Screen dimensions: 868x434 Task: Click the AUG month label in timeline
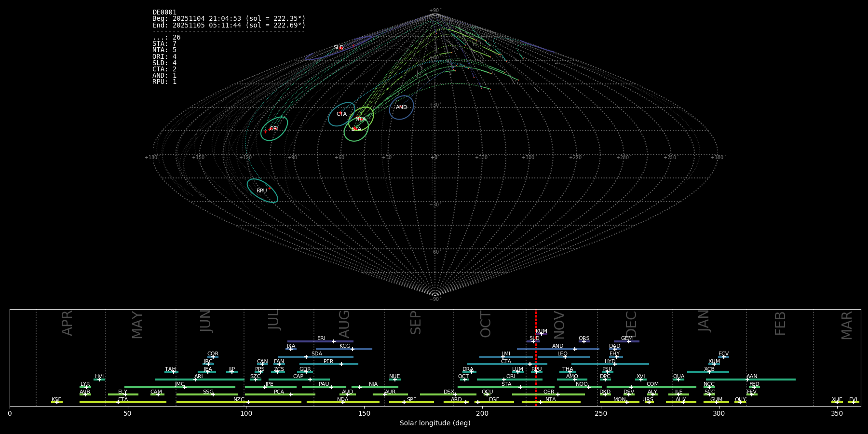tap(344, 324)
